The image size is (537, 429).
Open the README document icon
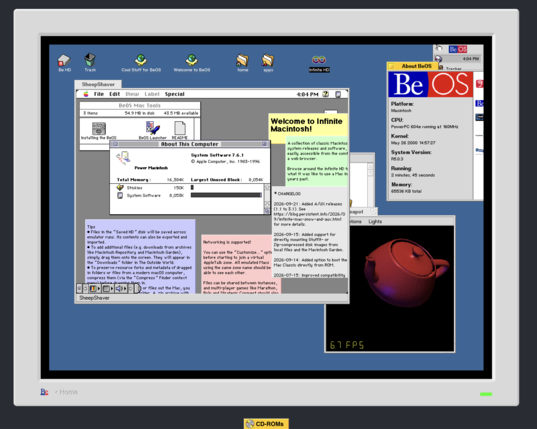tap(180, 128)
